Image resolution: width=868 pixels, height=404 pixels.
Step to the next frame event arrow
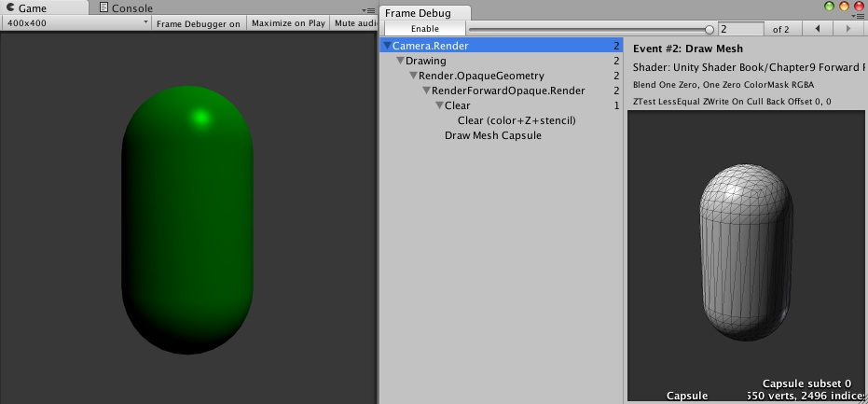[848, 29]
